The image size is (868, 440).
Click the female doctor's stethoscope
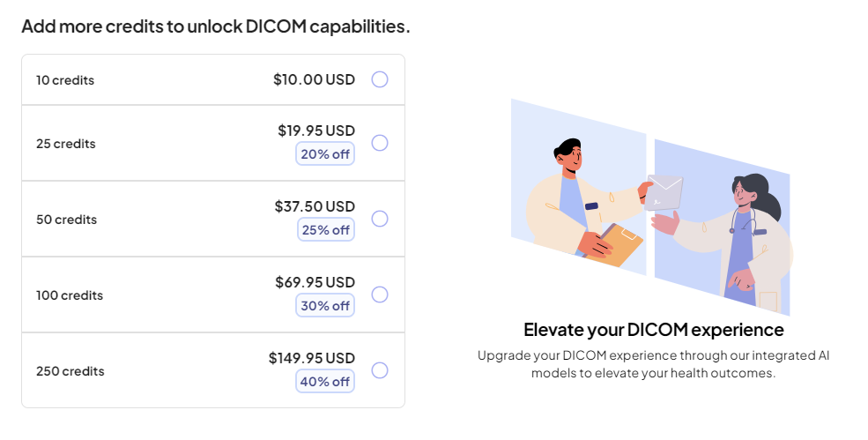743,222
